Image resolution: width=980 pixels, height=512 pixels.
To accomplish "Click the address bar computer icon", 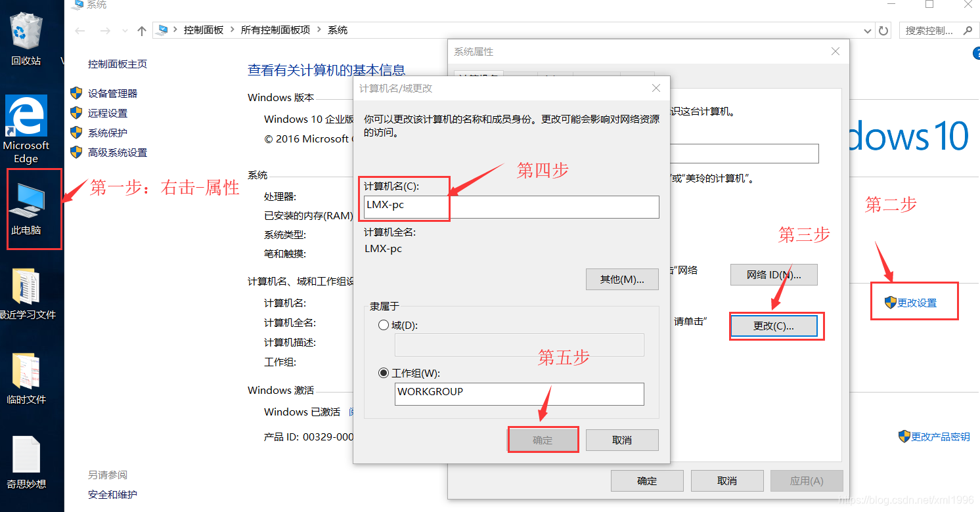I will [163, 30].
